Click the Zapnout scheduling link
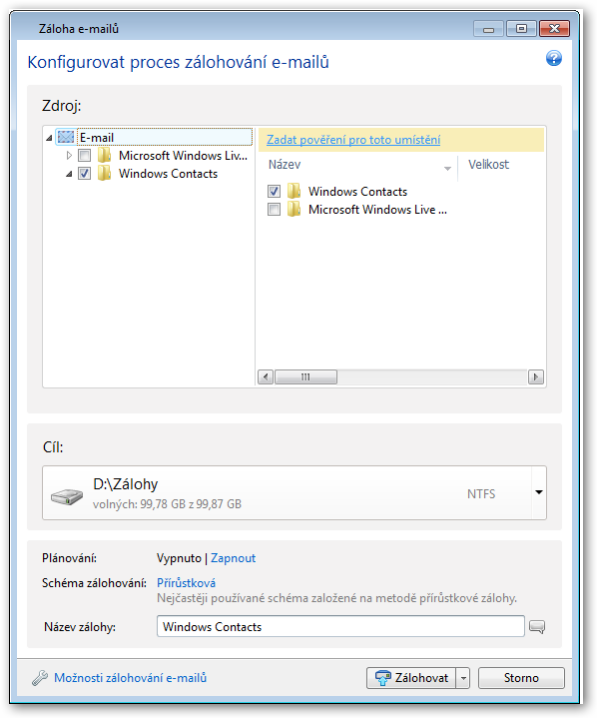 click(x=233, y=558)
